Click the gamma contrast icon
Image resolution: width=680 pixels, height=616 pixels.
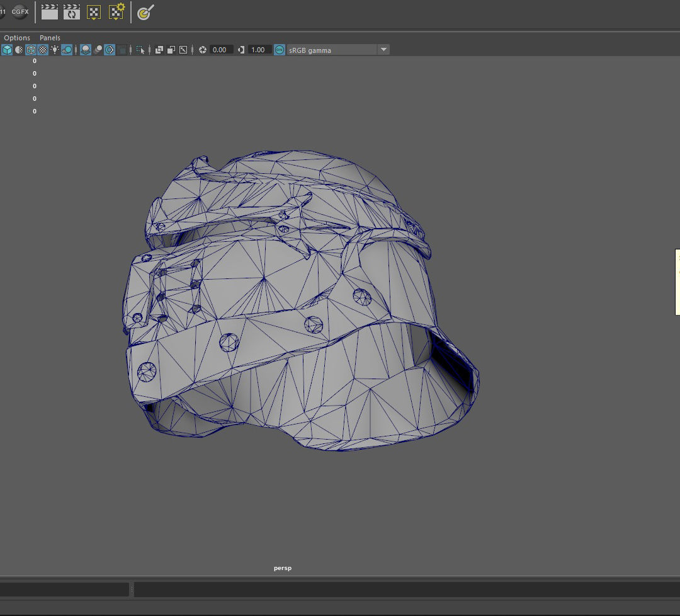[241, 50]
